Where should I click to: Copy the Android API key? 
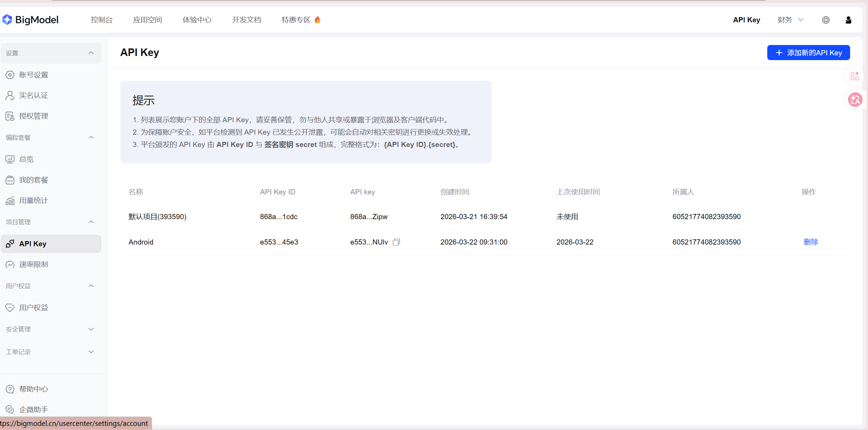click(x=396, y=242)
